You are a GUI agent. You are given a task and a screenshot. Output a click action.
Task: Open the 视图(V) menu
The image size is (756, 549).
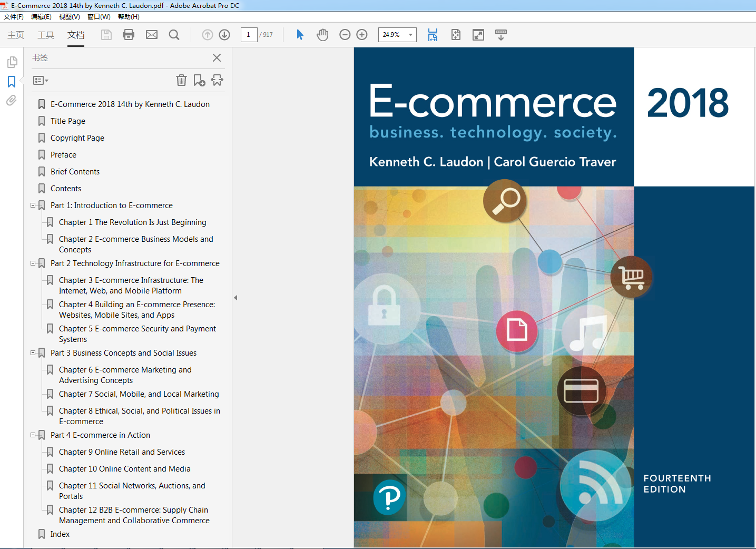coord(70,17)
